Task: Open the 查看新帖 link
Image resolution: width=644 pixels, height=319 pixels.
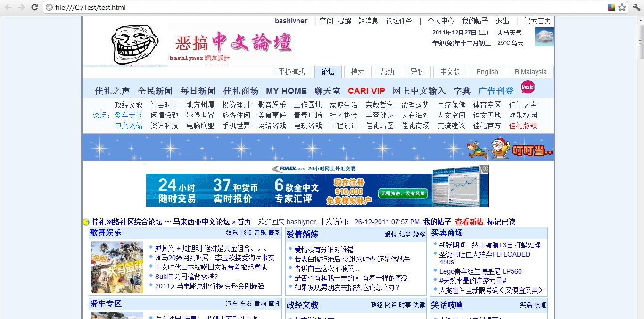Action: tap(469, 222)
